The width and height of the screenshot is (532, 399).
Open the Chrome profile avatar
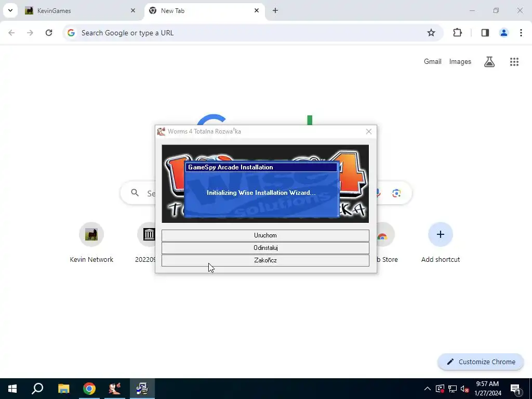click(503, 33)
